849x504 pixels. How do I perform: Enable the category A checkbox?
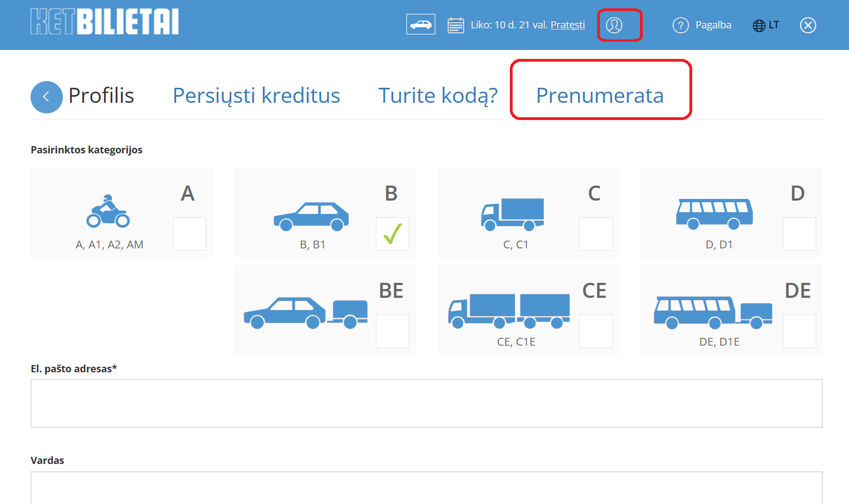[189, 234]
